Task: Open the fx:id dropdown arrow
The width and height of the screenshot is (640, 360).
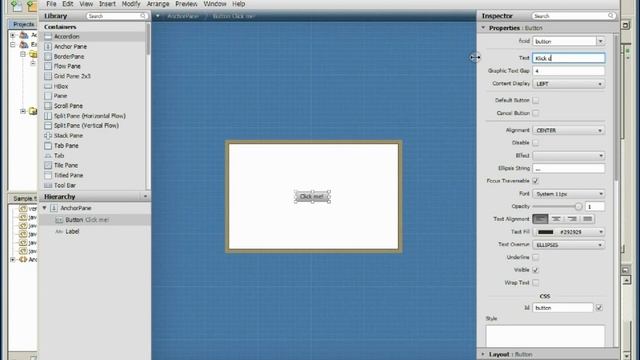Action: click(x=600, y=41)
